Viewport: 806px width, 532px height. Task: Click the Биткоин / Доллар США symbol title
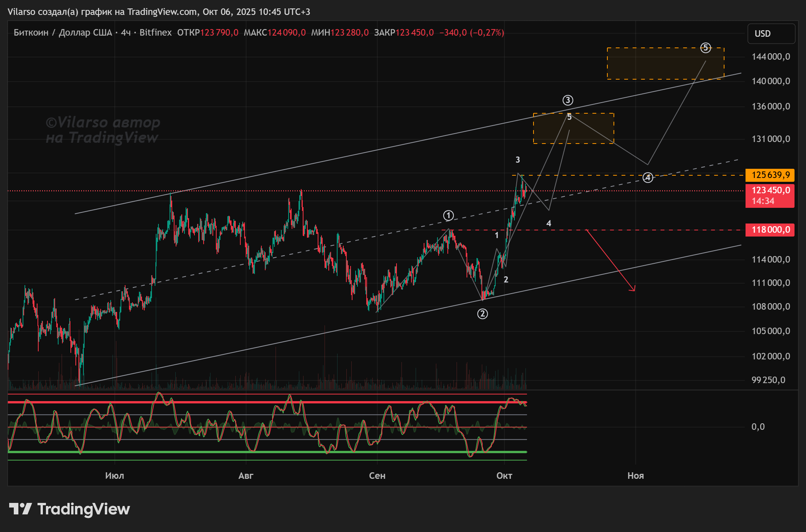click(63, 33)
